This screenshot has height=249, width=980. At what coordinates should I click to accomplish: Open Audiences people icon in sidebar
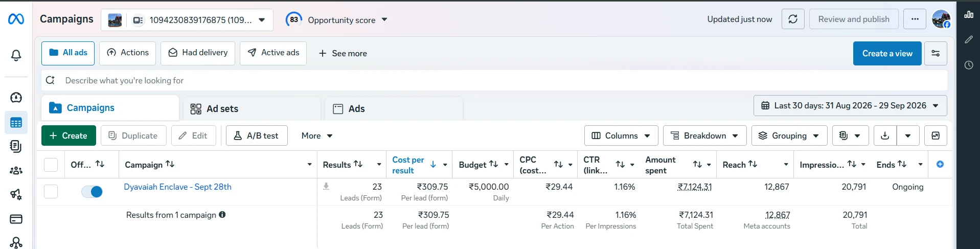tap(16, 171)
